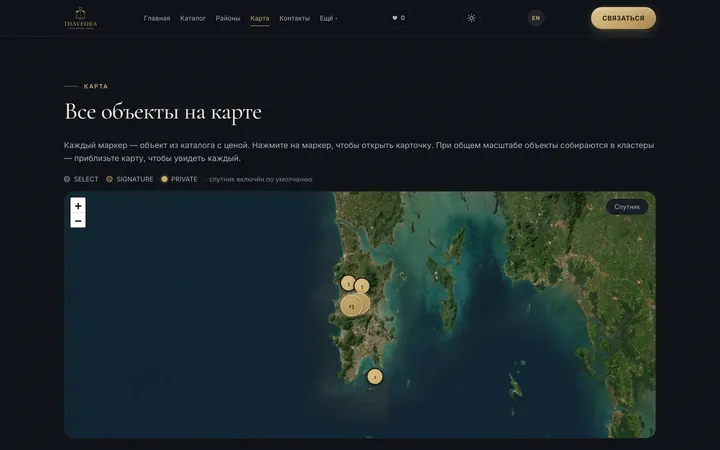The image size is (720, 450).
Task: Click the 'КАРТА' section label
Action: point(96,86)
